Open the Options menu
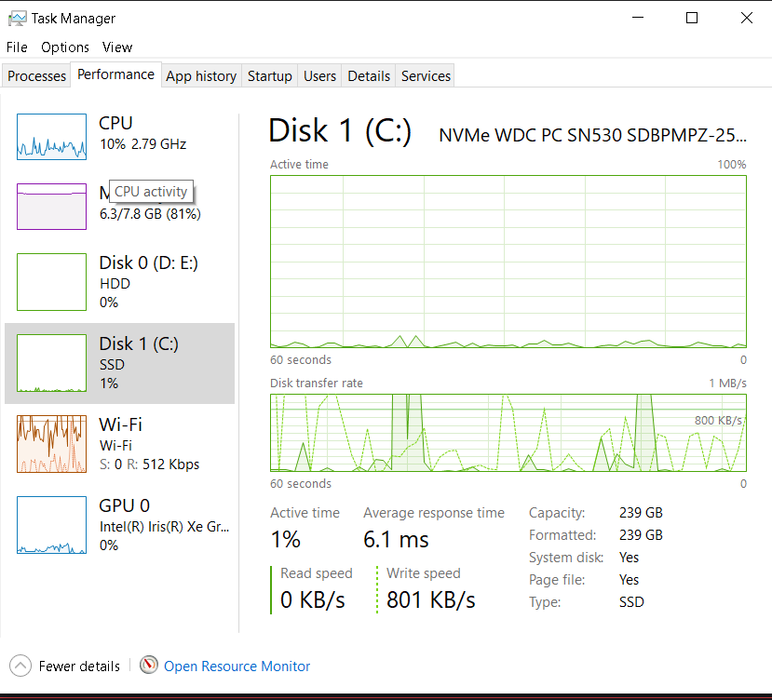 [x=65, y=47]
